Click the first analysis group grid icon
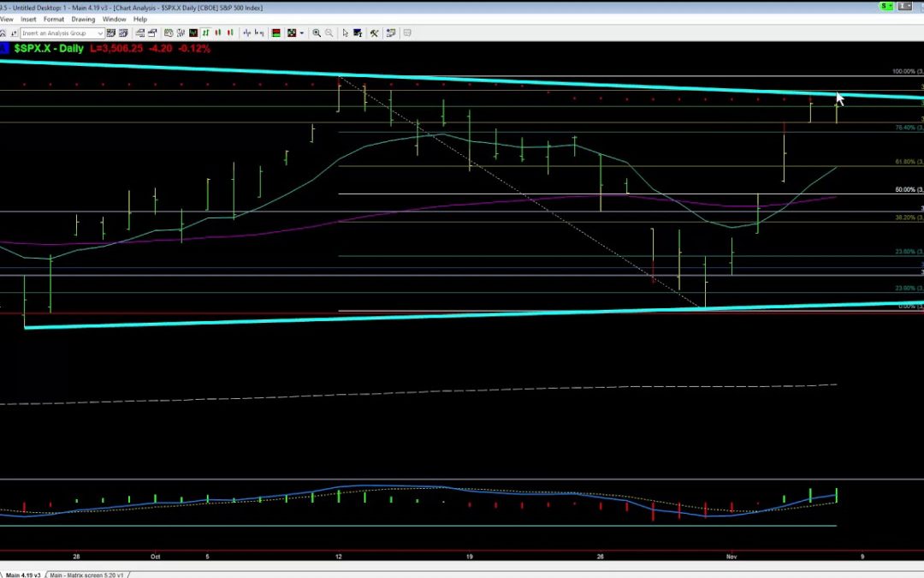The height and width of the screenshot is (578, 924). [110, 33]
